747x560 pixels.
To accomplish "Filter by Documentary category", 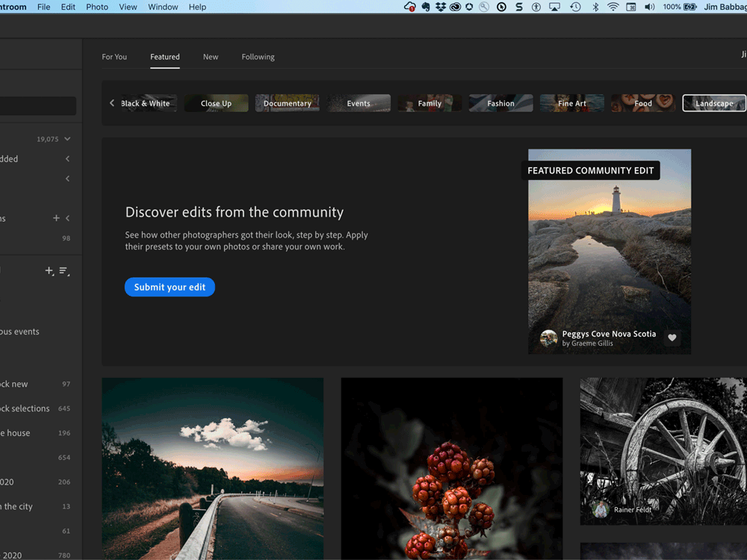I will tap(288, 103).
